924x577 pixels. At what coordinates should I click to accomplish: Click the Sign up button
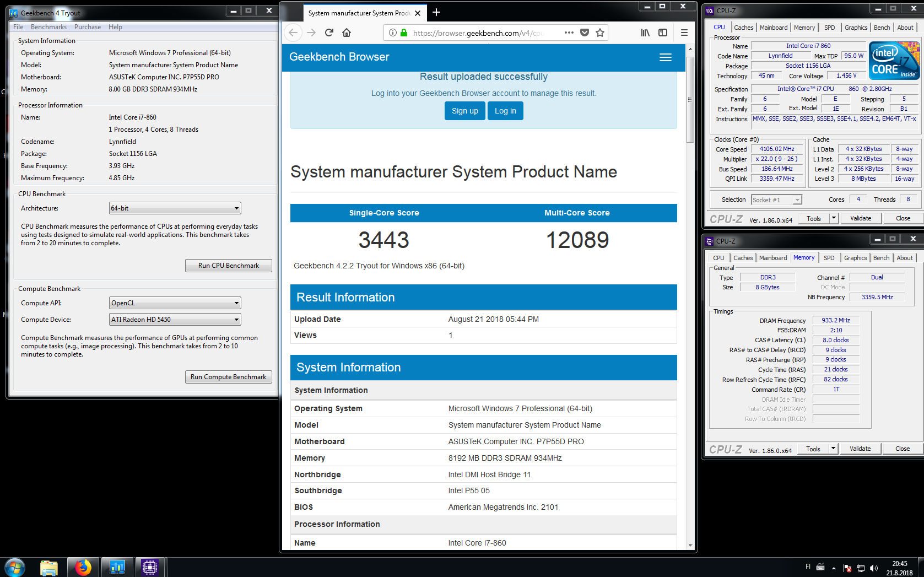(465, 111)
